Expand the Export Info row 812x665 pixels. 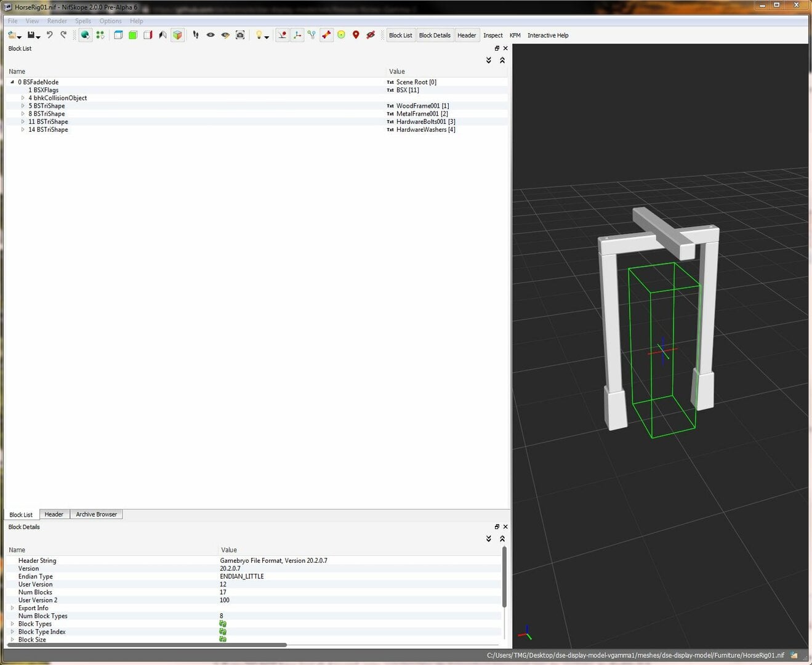coord(12,608)
